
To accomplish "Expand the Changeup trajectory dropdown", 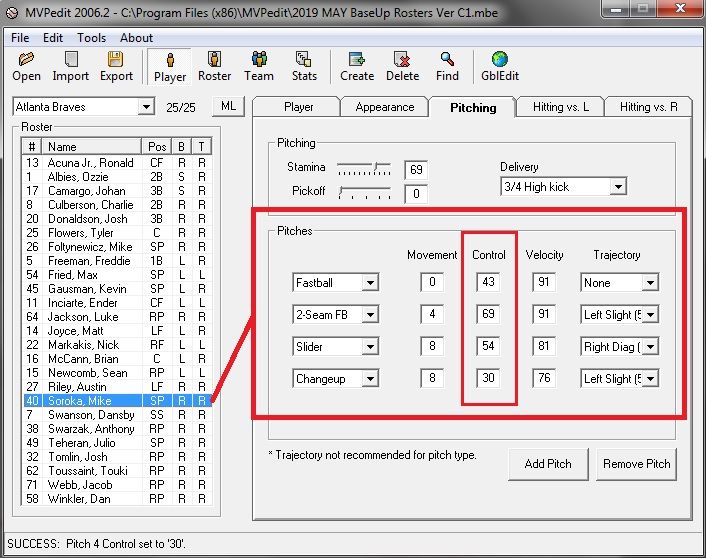I will [x=650, y=379].
